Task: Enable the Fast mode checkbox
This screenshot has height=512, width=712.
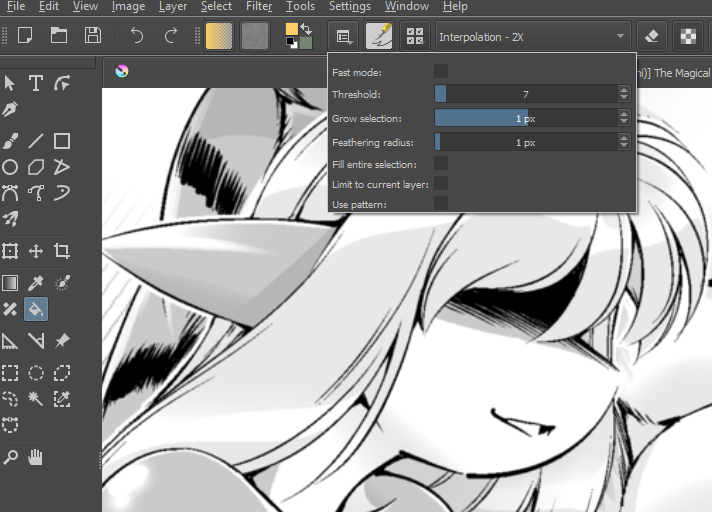Action: point(441,71)
